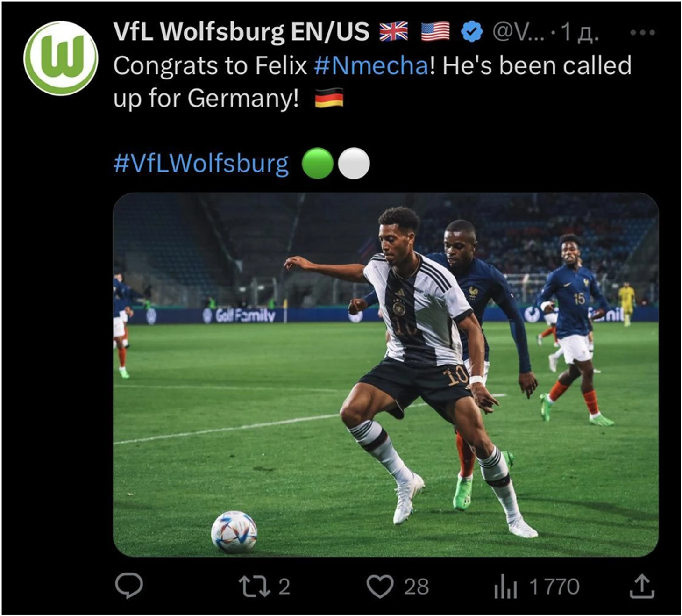Screen dimensions: 682x616
Task: Click the VfL Wolfsburg EN/US account name
Action: tap(242, 32)
